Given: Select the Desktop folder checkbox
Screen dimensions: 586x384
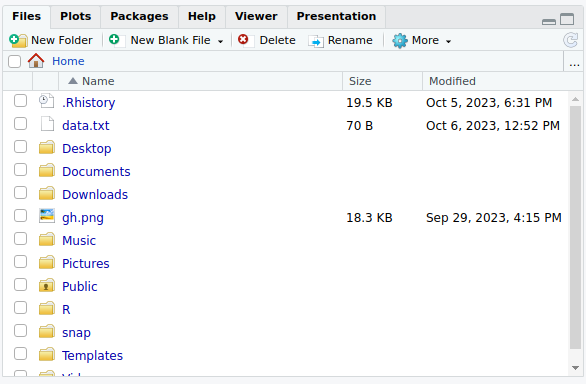Looking at the screenshot, I should (x=20, y=147).
